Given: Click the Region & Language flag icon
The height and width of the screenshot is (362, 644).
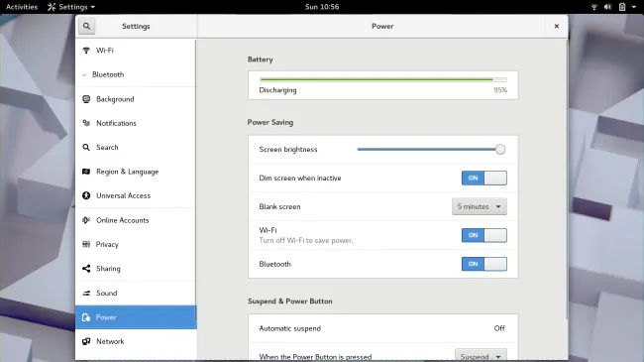Looking at the screenshot, I should 86,172.
